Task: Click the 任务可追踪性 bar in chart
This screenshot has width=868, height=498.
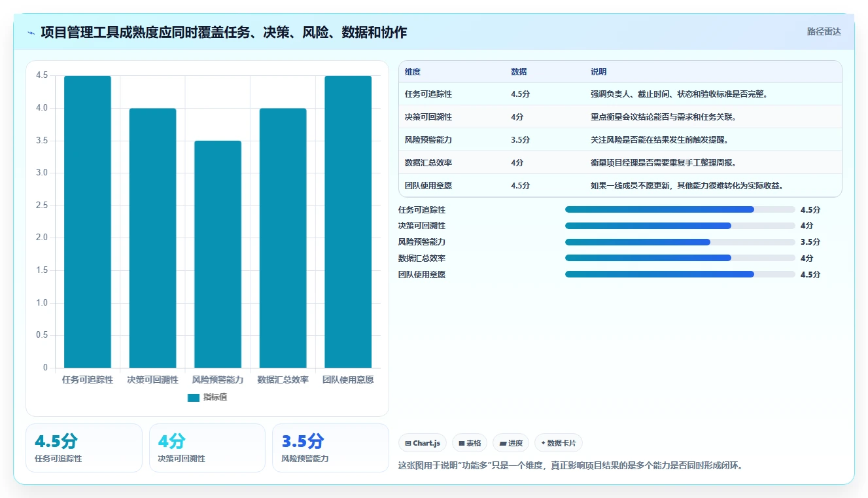Action: pos(88,222)
